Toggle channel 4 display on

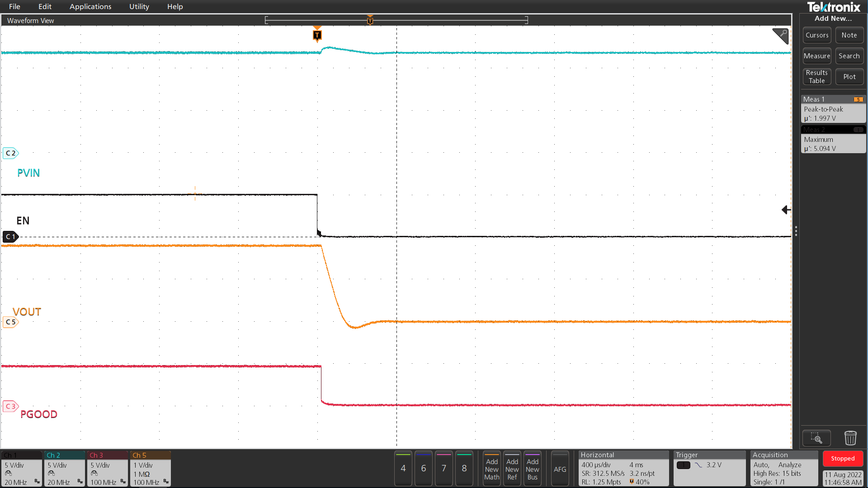click(x=403, y=469)
